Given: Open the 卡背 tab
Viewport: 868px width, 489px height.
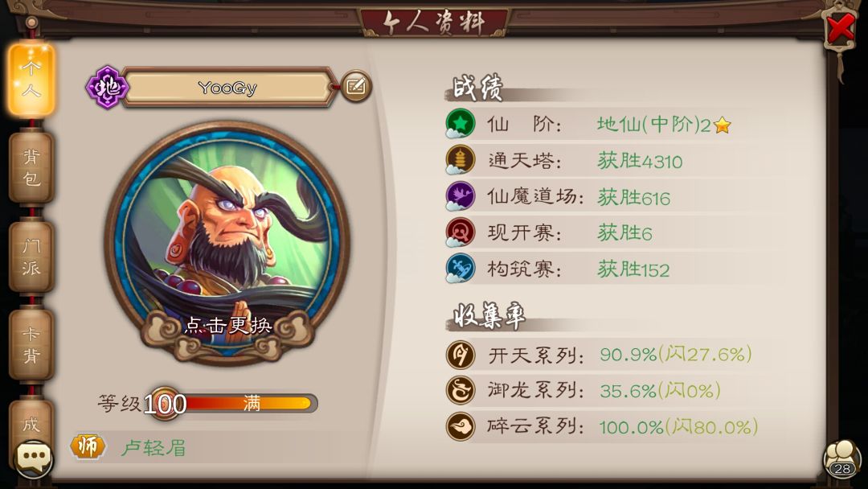Looking at the screenshot, I should coord(31,344).
